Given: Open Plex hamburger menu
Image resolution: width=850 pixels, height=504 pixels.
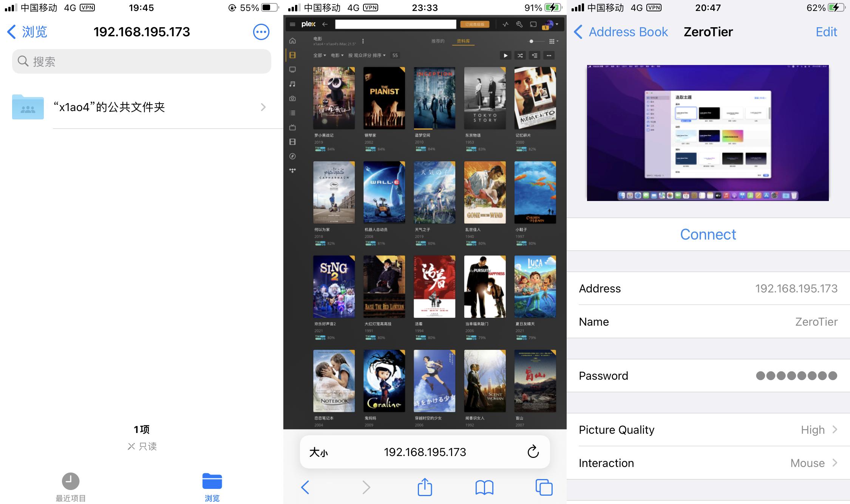Looking at the screenshot, I should coord(292,25).
